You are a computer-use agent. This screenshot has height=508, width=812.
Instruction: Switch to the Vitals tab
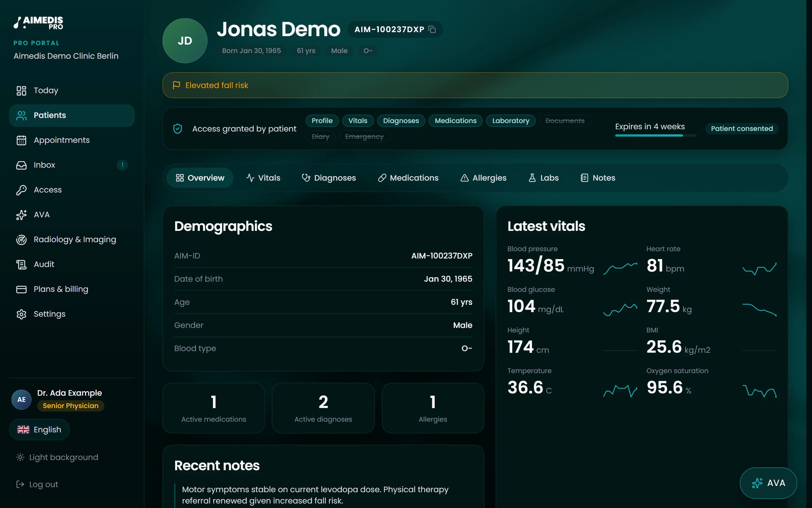click(263, 178)
